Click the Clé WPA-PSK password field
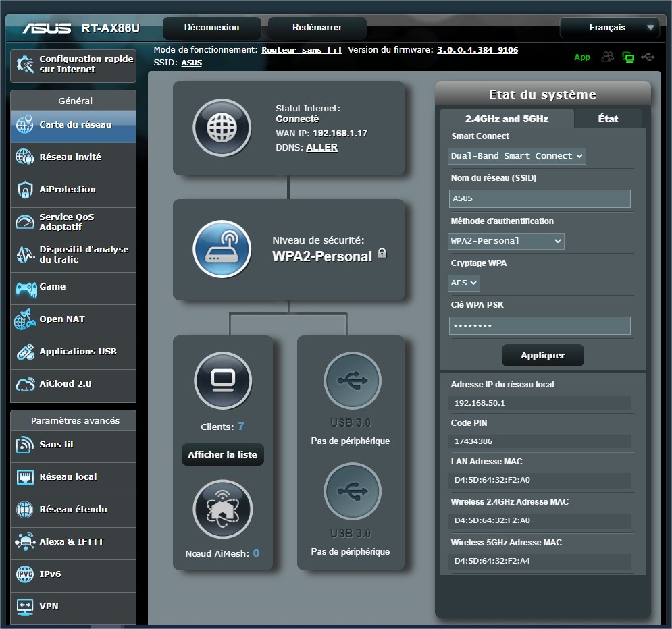 pos(540,326)
